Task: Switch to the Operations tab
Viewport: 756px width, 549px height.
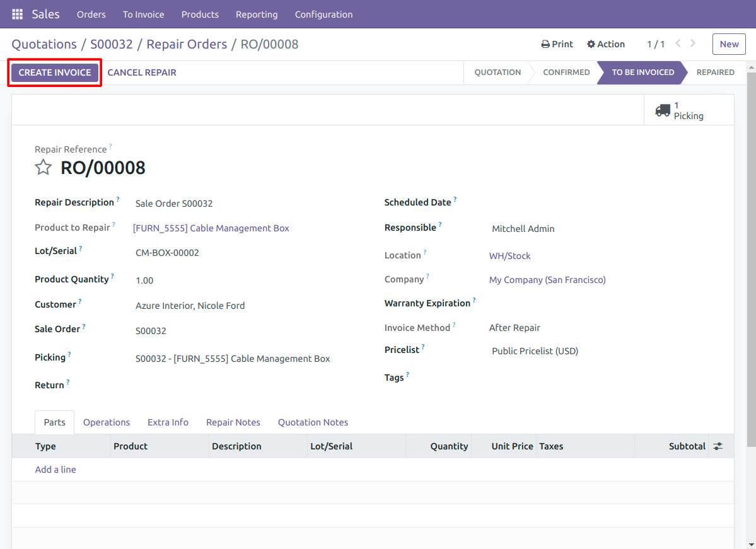Action: coord(107,422)
